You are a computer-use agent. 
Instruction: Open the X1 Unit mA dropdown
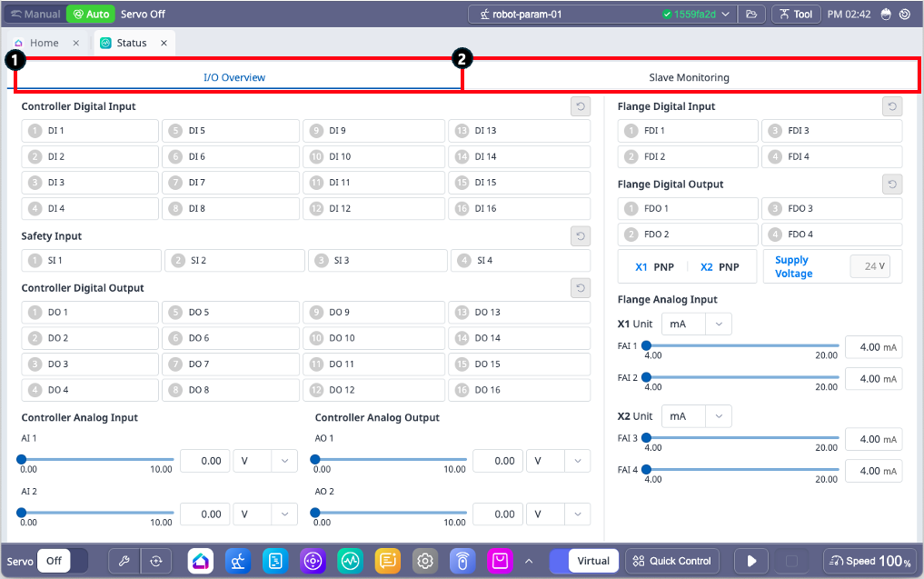click(696, 324)
